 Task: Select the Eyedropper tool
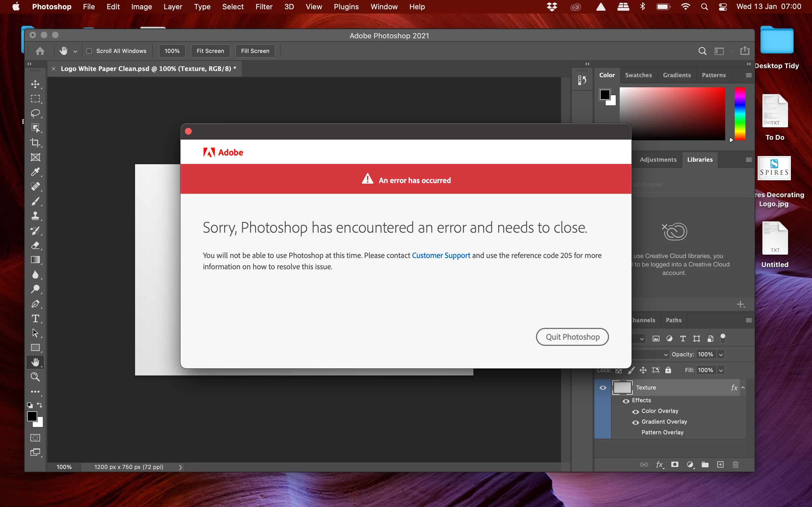coord(35,172)
